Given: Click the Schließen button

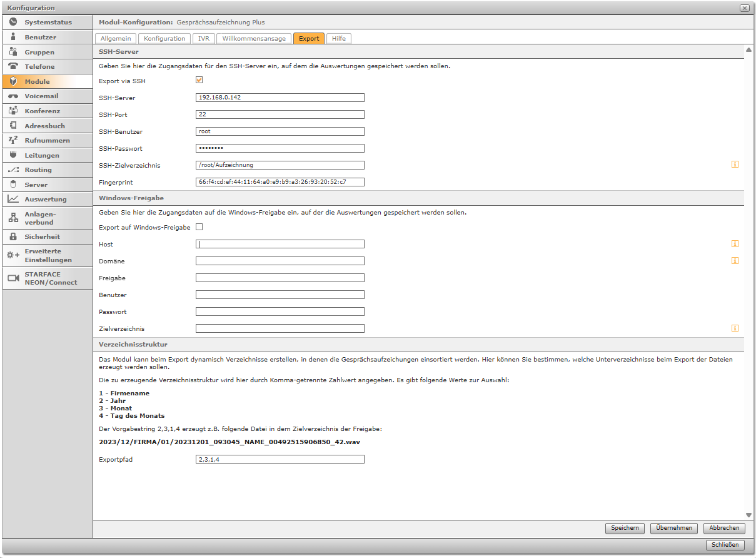Looking at the screenshot, I should click(x=725, y=545).
